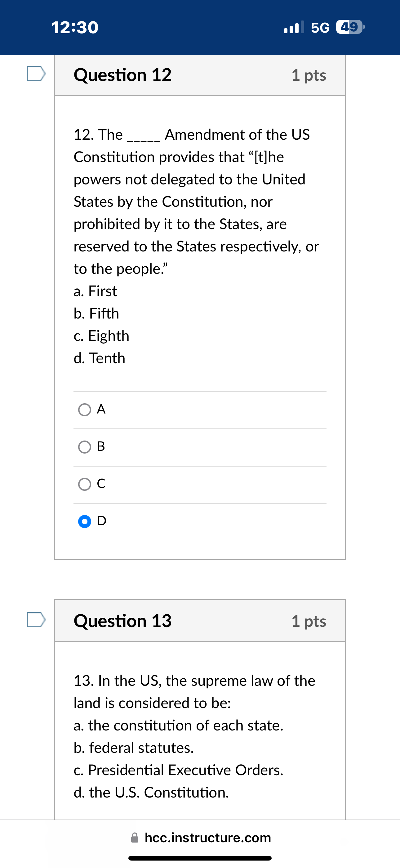Tap the 12:30 clock in status bar
The height and width of the screenshot is (868, 400).
point(75,27)
